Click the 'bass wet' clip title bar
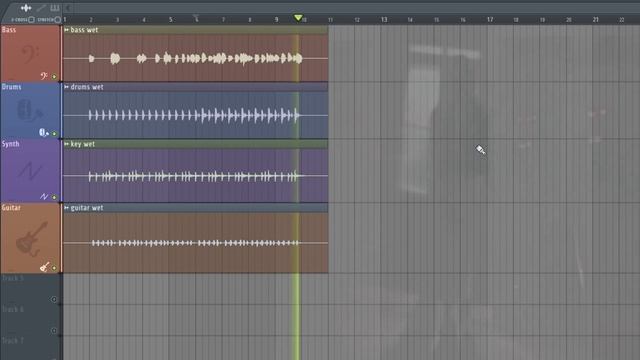 196,30
